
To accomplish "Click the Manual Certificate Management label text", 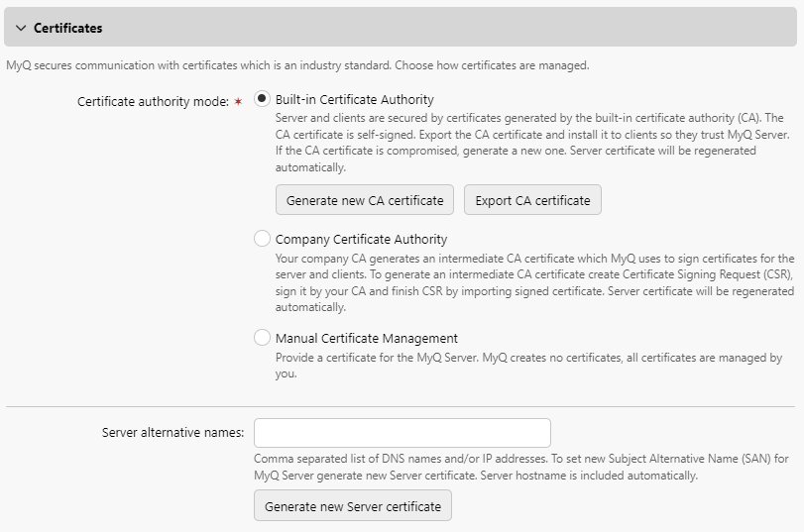I will pos(366,338).
